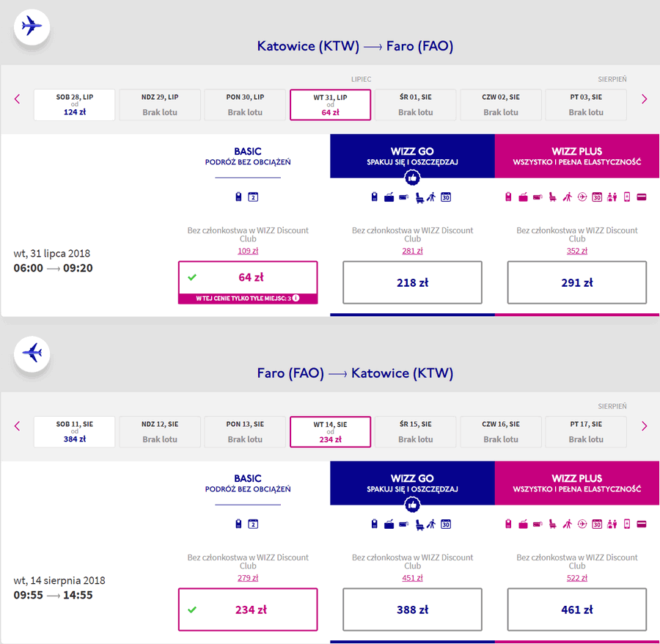660x644 pixels.
Task: Click outbound WIZZ PLUS mobile phone icon
Action: click(x=627, y=197)
